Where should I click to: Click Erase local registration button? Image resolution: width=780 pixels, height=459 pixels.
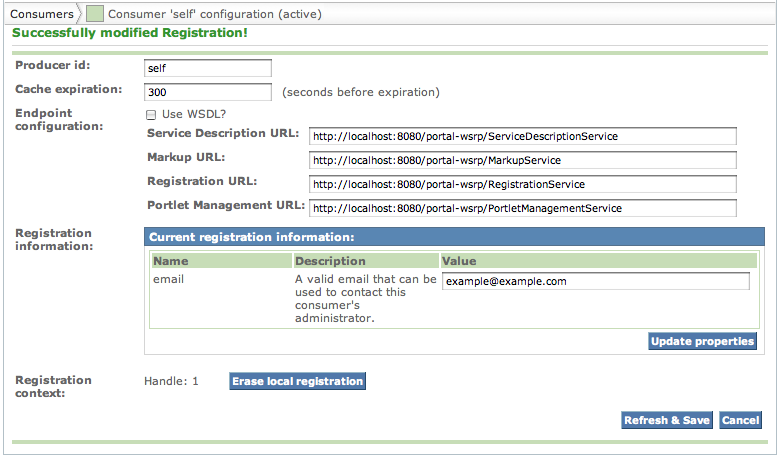click(x=297, y=381)
